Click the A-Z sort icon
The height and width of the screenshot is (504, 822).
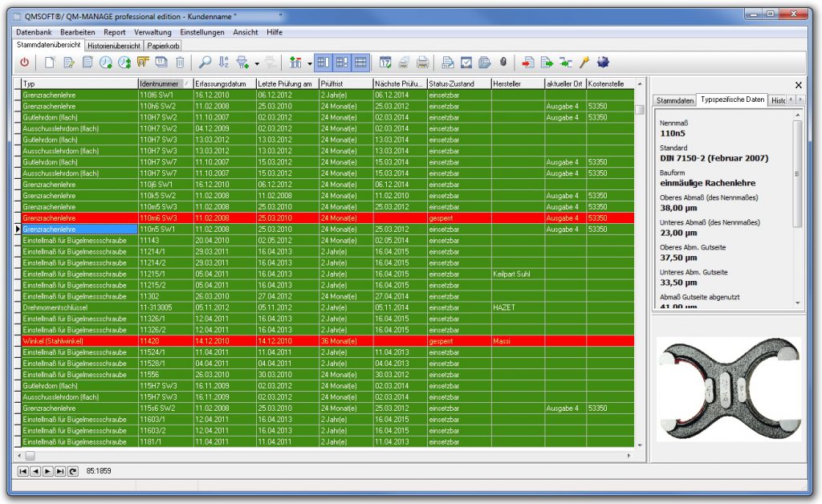coord(224,62)
